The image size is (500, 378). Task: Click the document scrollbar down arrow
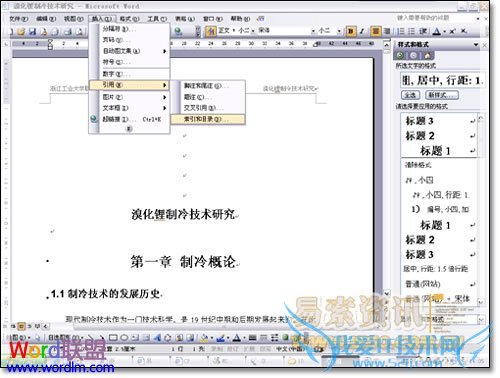387,293
